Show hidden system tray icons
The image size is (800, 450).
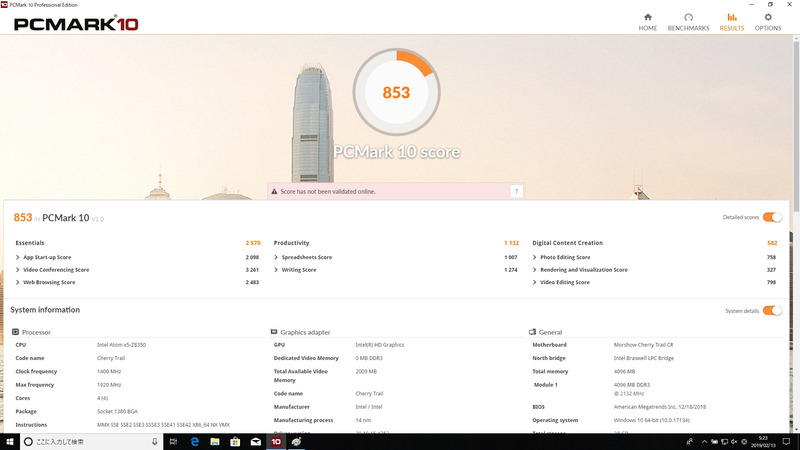click(705, 442)
